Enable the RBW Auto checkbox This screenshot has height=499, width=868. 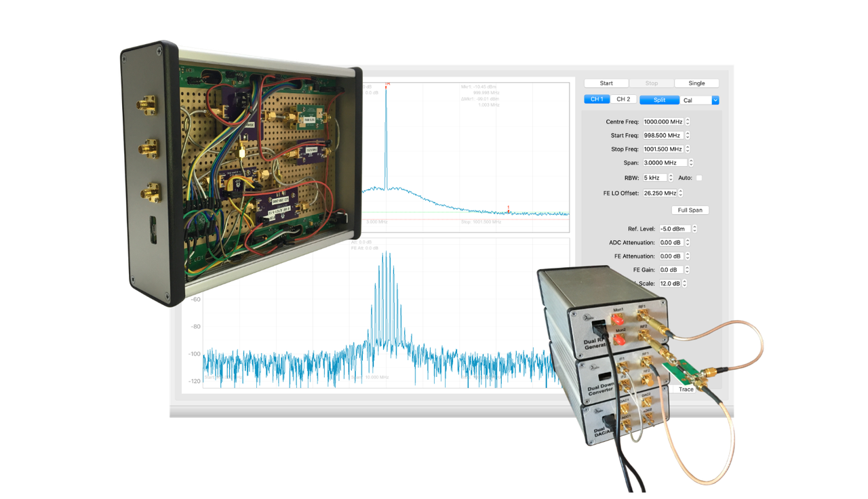pyautogui.click(x=699, y=178)
